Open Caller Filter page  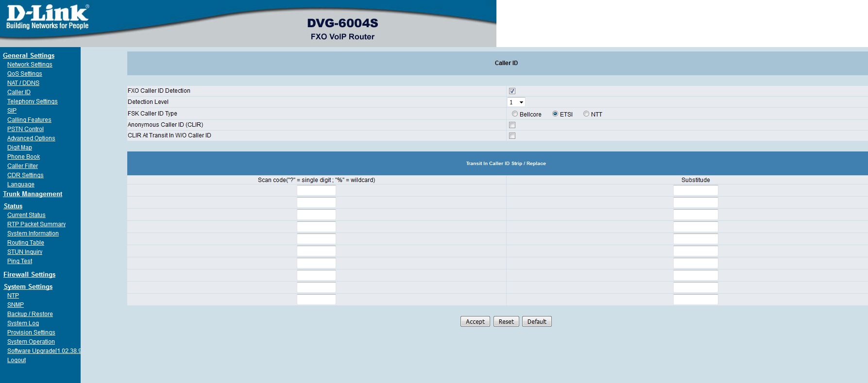[22, 166]
